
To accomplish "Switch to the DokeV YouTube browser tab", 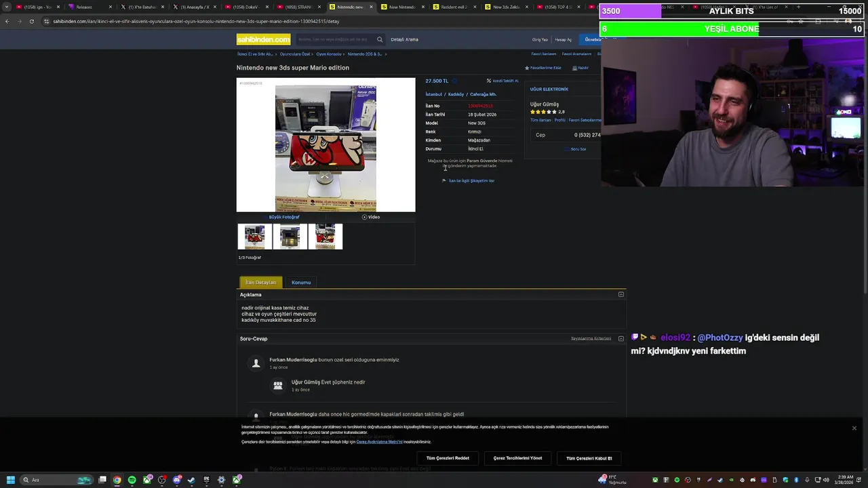I will pos(245,7).
